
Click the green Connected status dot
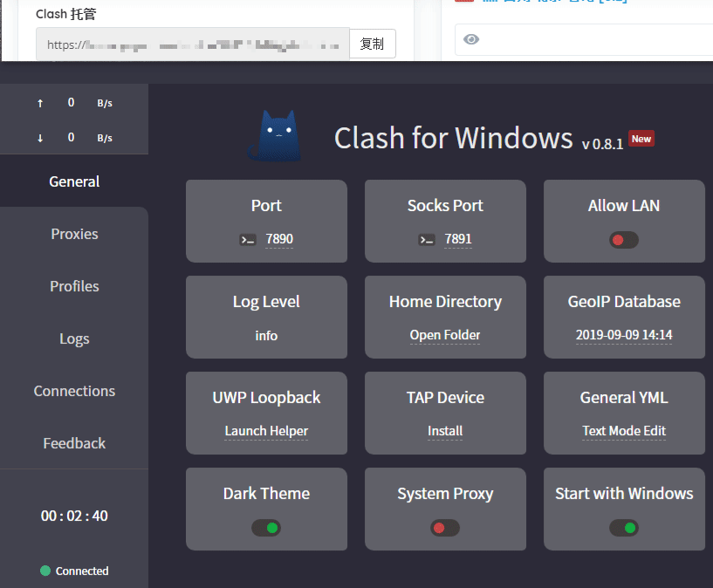tap(45, 571)
